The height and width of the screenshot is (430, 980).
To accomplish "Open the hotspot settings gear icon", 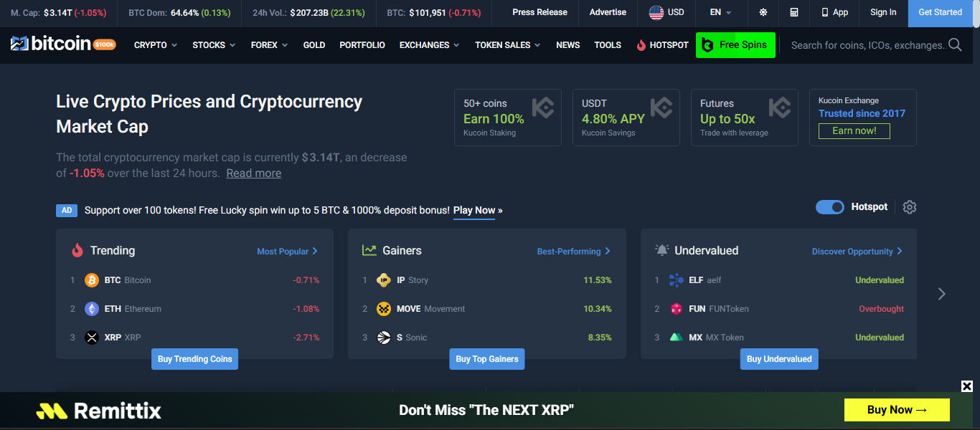I will (910, 207).
